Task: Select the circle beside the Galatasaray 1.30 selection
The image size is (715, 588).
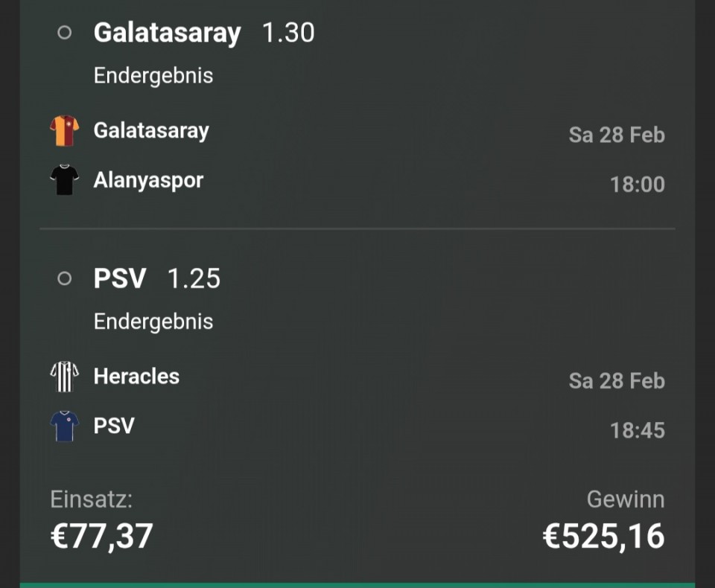Action: click(65, 33)
